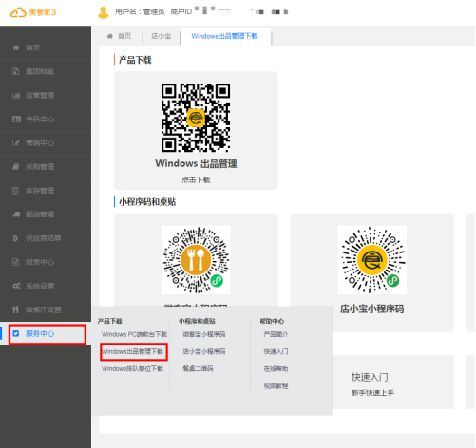Select the Windows出品管理下载 tab
Viewport: 476px width, 448px height.
pyautogui.click(x=224, y=36)
